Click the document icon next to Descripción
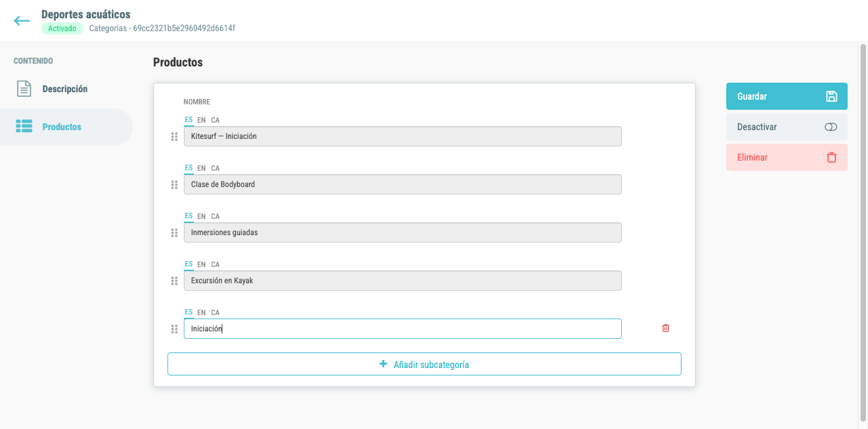Screen dimensions: 868x429 tap(24, 89)
